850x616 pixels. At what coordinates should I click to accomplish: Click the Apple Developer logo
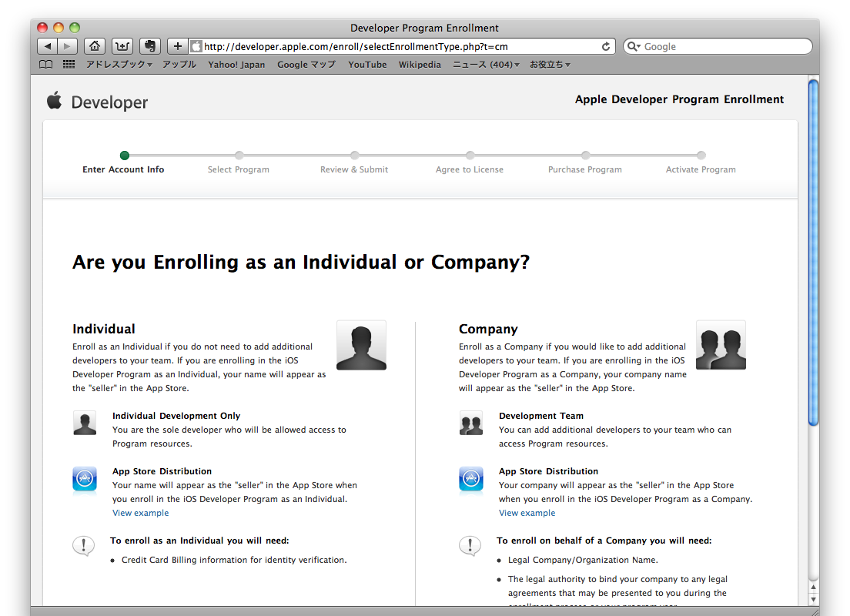pyautogui.click(x=98, y=102)
